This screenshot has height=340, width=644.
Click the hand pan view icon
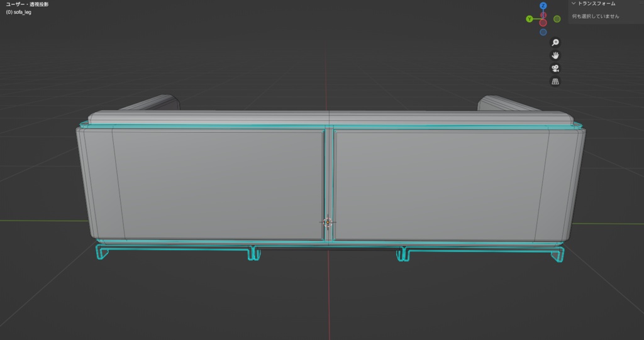pyautogui.click(x=555, y=55)
